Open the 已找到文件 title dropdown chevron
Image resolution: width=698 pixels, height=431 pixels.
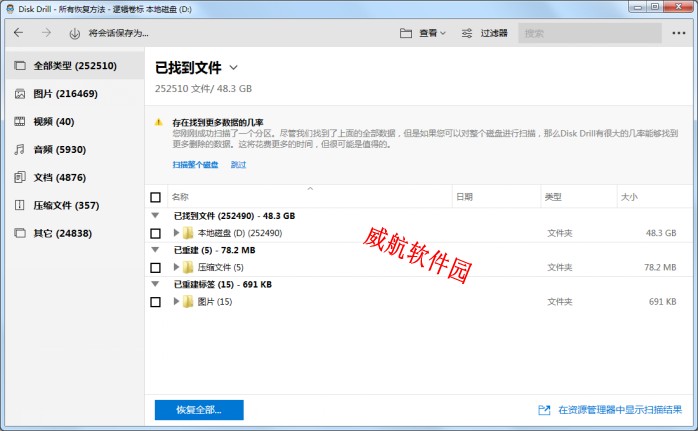(234, 68)
